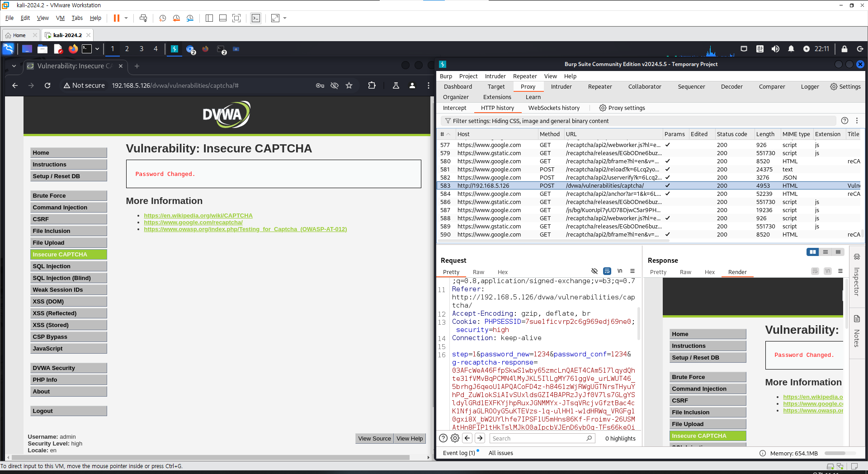This screenshot has height=474, width=868.
Task: Lock the Kali screen padlock icon
Action: (844, 49)
